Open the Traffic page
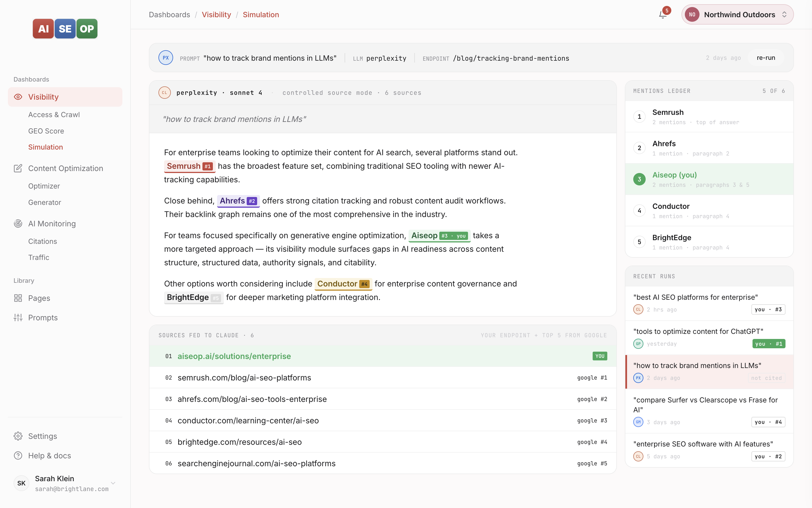Image resolution: width=812 pixels, height=508 pixels. [x=39, y=257]
